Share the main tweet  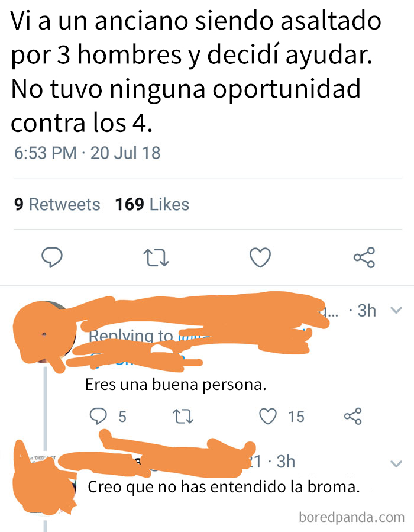click(x=364, y=257)
